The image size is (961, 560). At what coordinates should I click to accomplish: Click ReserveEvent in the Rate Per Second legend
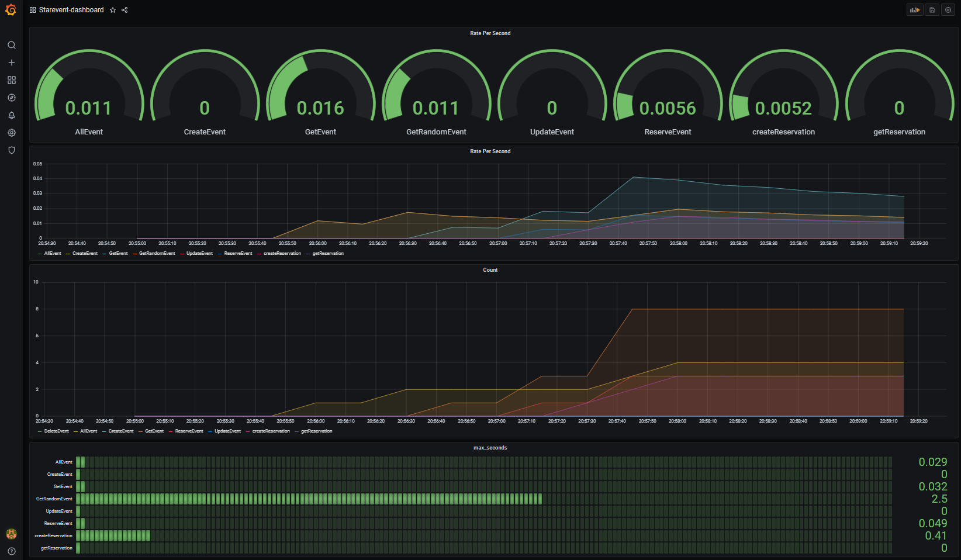238,254
